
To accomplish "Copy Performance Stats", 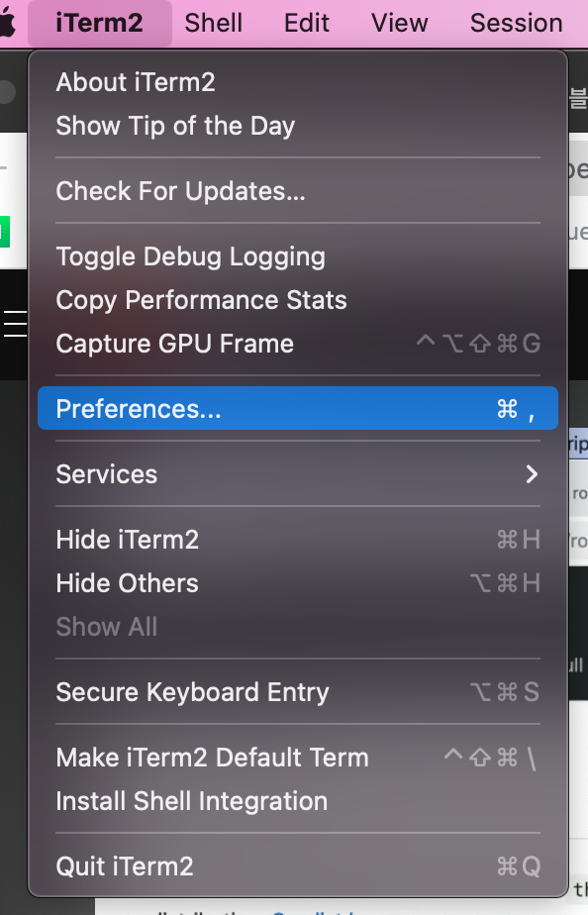I will pos(201,300).
